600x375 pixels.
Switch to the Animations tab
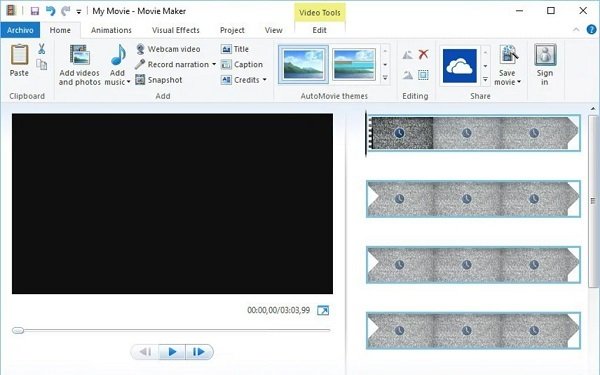pyautogui.click(x=111, y=30)
